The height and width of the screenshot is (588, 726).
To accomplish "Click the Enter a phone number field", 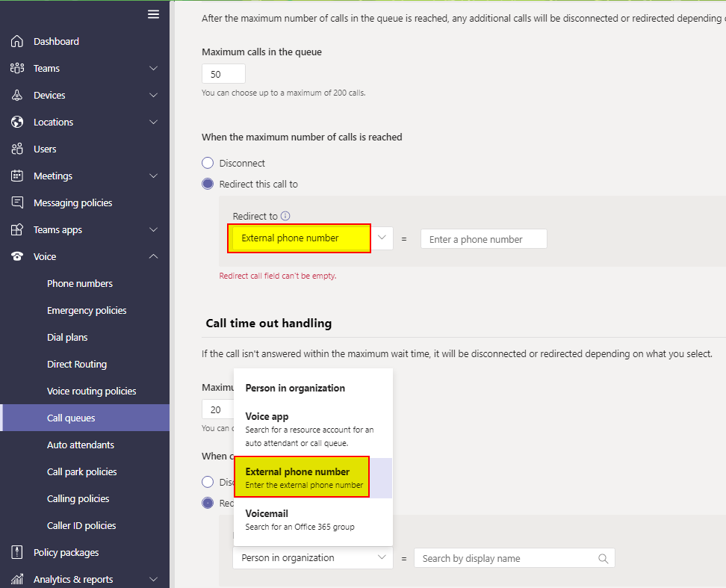I will coord(483,239).
